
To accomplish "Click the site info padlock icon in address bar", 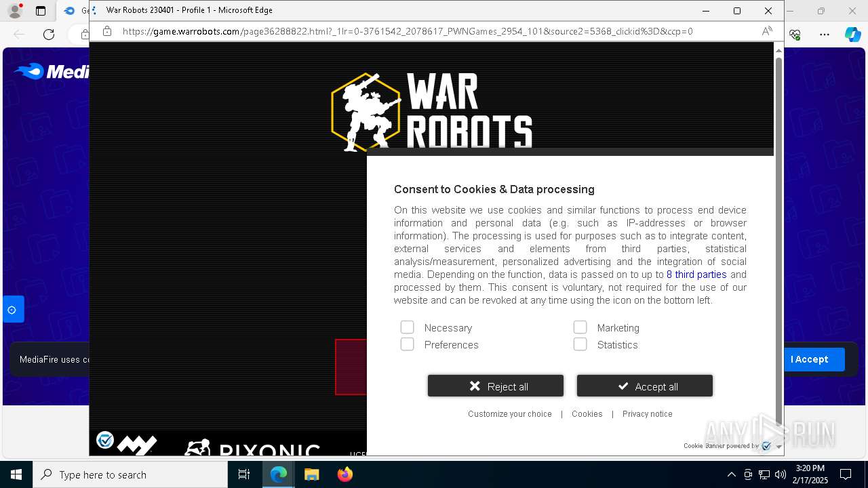I will coord(107,31).
